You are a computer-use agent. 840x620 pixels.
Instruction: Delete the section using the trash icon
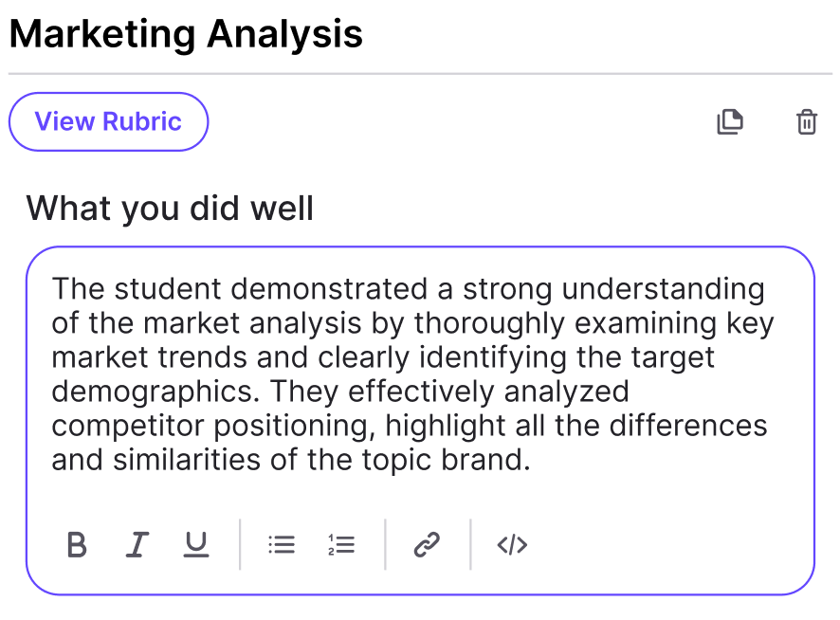(806, 121)
